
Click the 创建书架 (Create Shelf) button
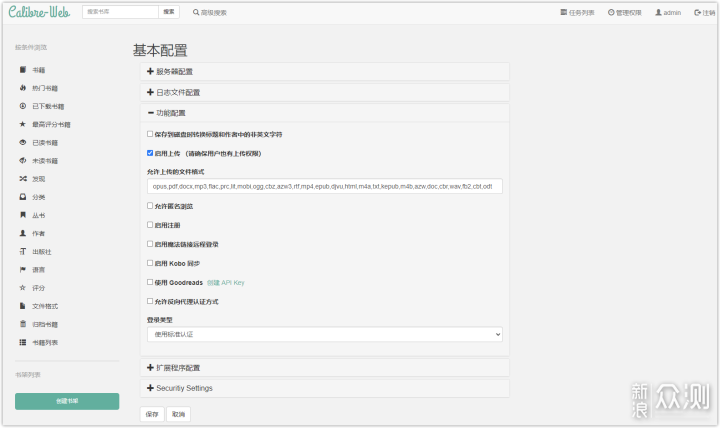tap(67, 401)
